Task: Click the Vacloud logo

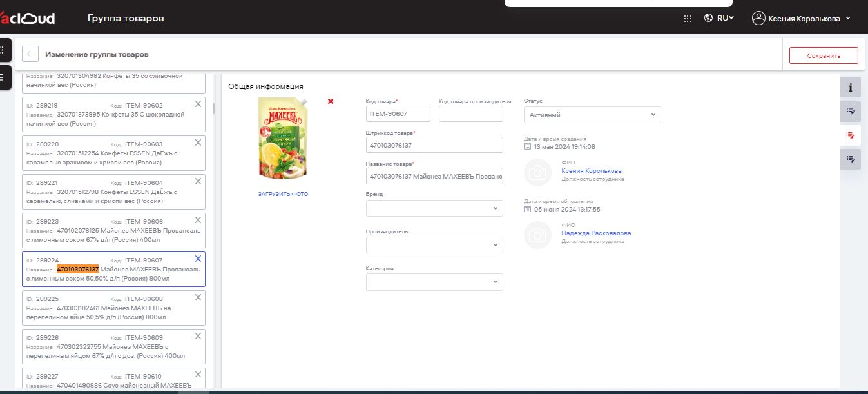Action: point(27,18)
